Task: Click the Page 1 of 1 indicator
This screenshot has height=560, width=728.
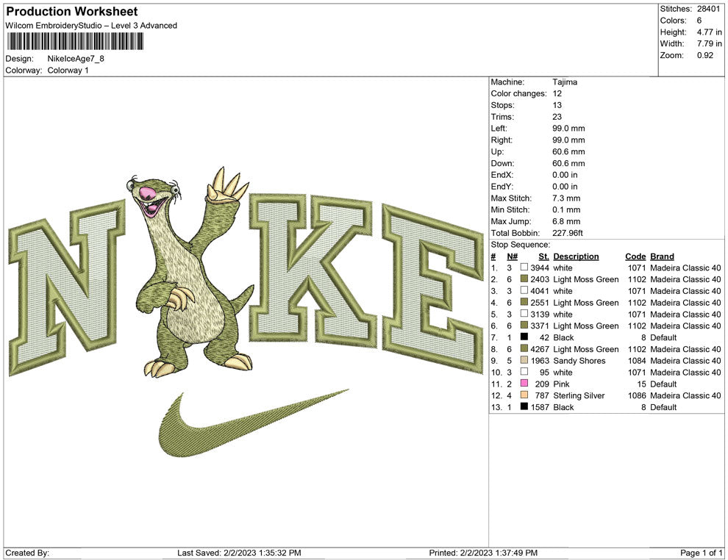Action: click(x=701, y=553)
